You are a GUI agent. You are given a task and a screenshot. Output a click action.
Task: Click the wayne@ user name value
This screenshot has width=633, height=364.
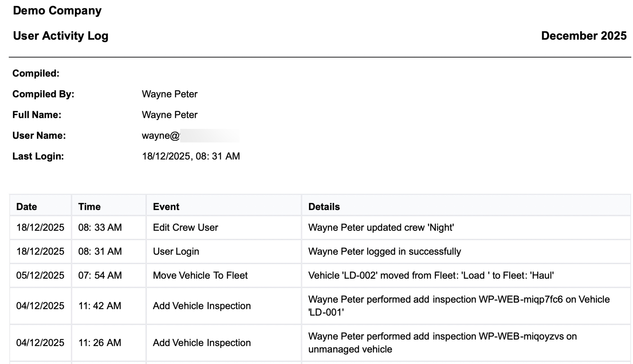(160, 136)
